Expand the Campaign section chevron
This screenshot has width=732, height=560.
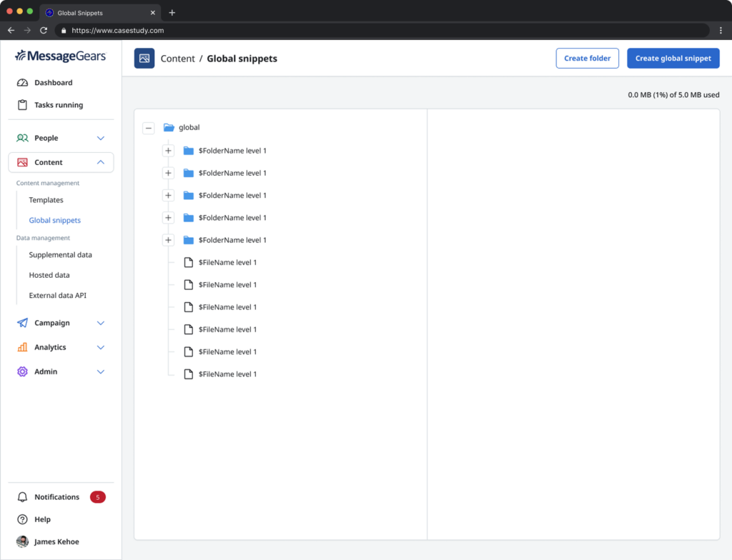(101, 323)
